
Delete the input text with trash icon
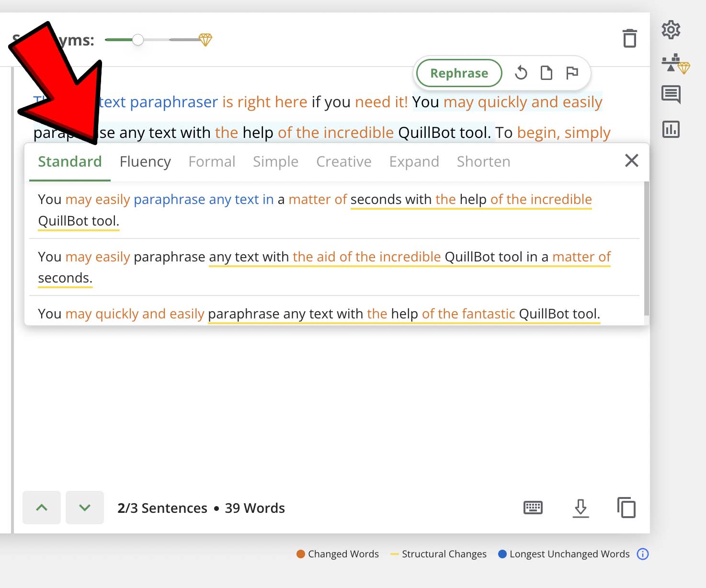[630, 39]
